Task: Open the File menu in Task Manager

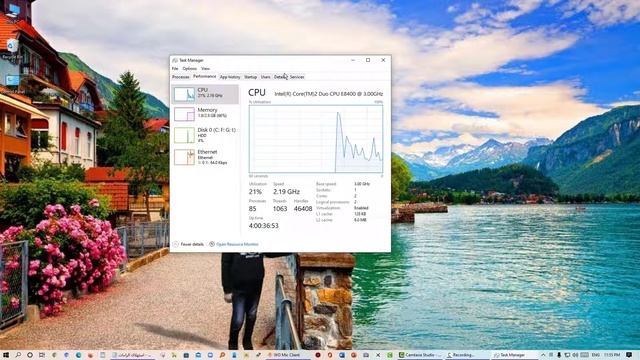Action: 175,69
